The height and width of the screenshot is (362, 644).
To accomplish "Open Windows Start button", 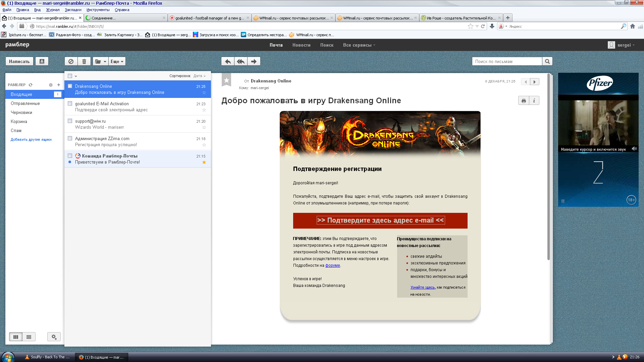I will pos(7,357).
